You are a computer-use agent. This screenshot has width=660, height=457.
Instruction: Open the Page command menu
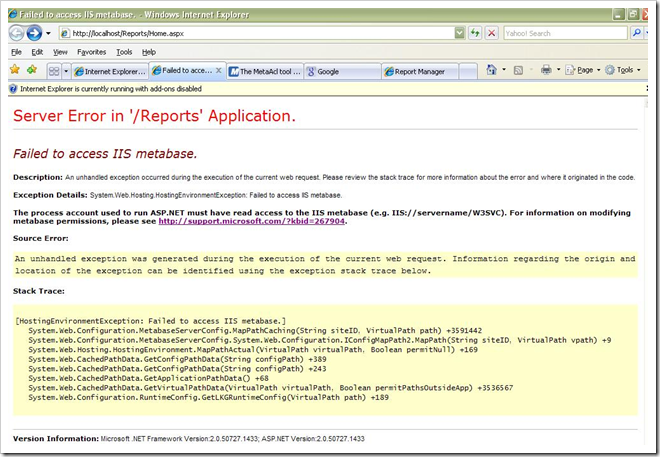583,70
